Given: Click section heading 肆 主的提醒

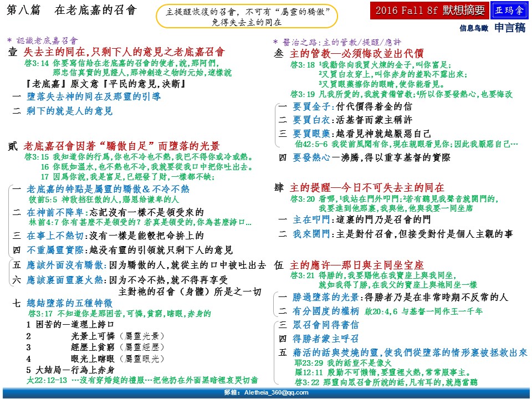Looking at the screenshot, I should (x=359, y=188).
